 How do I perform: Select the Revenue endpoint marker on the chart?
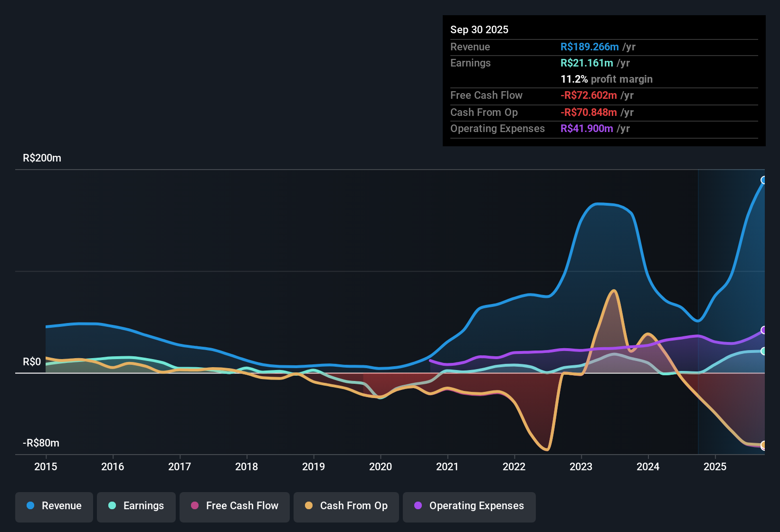(x=764, y=180)
